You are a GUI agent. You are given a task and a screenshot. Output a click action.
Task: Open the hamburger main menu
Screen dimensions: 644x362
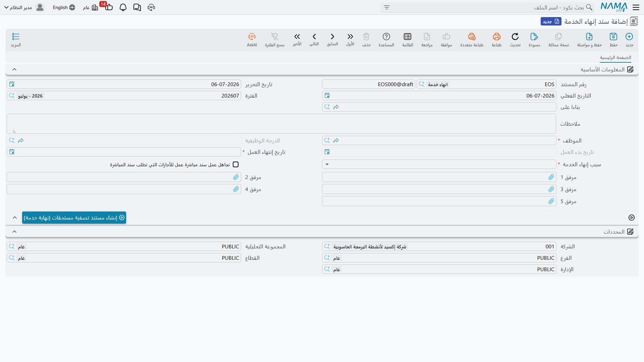[x=636, y=7]
